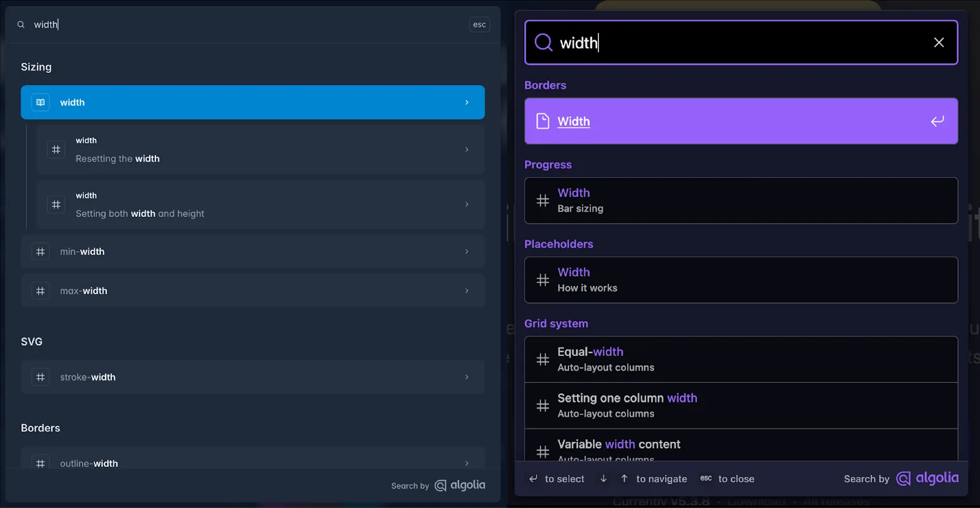Open the highlighted 'Width' Borders result
Image resolution: width=980 pixels, height=508 pixels.
741,121
